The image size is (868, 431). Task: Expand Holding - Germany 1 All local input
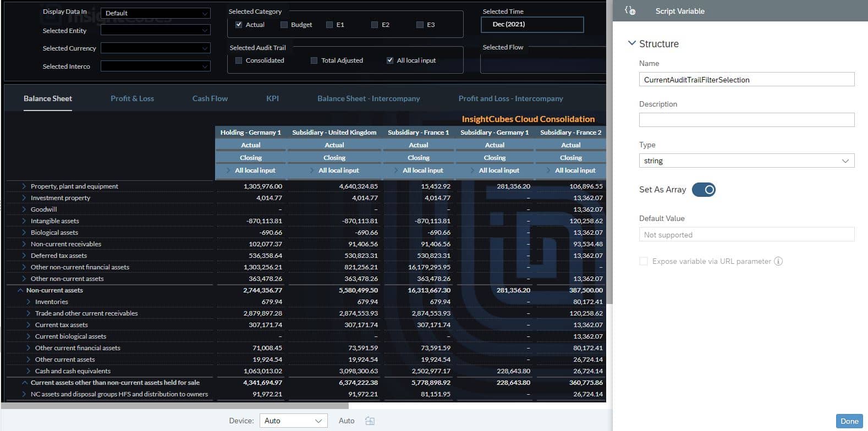click(229, 170)
